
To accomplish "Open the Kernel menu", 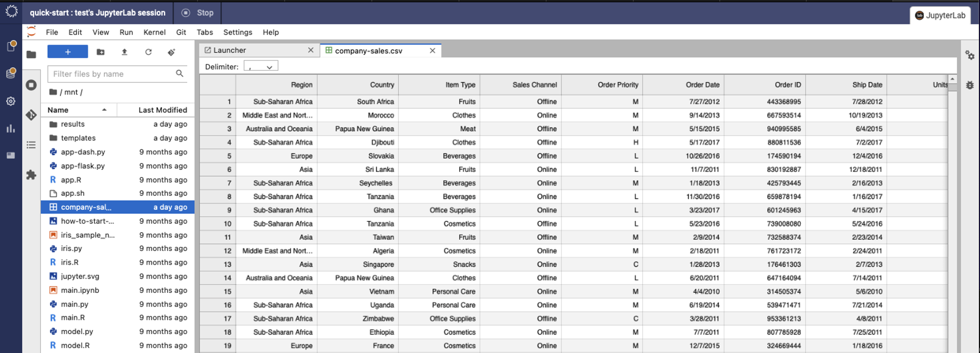I will click(x=155, y=32).
